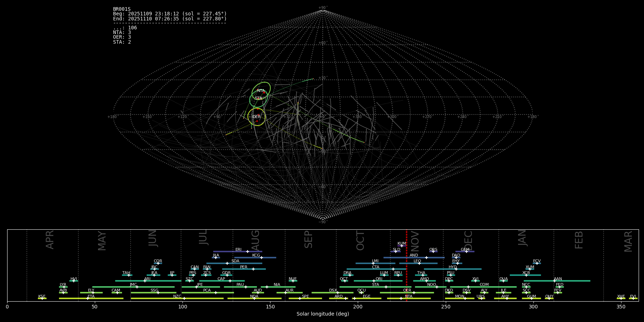This screenshot has height=322, width=644.
Task: Click the HYD shower label in timeline
Action: (453, 267)
